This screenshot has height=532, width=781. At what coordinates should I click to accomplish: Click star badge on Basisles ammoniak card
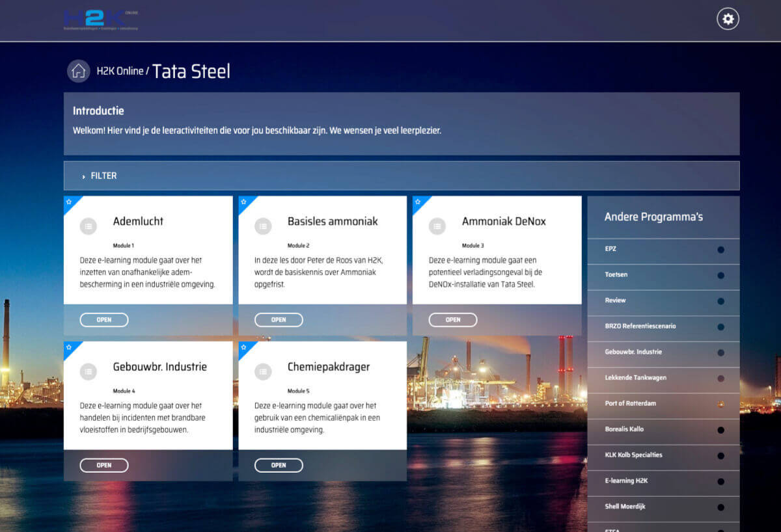pos(243,202)
